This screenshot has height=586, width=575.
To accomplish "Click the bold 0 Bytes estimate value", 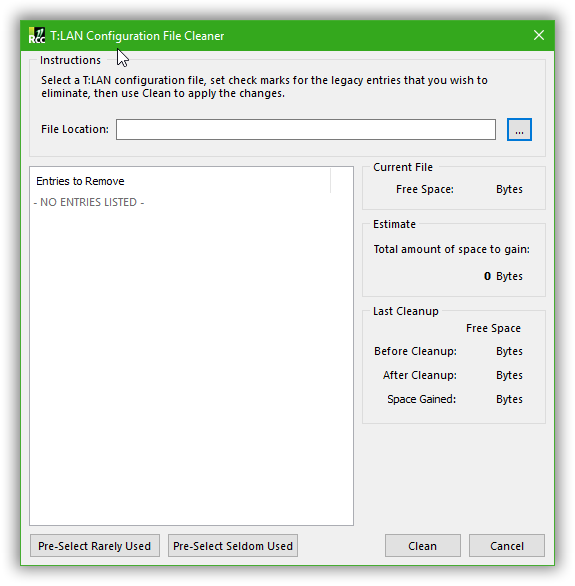I will pyautogui.click(x=503, y=276).
